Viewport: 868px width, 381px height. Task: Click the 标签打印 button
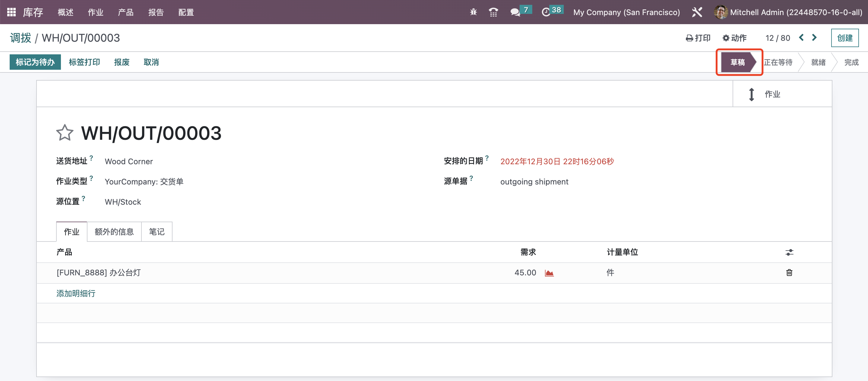coord(84,62)
